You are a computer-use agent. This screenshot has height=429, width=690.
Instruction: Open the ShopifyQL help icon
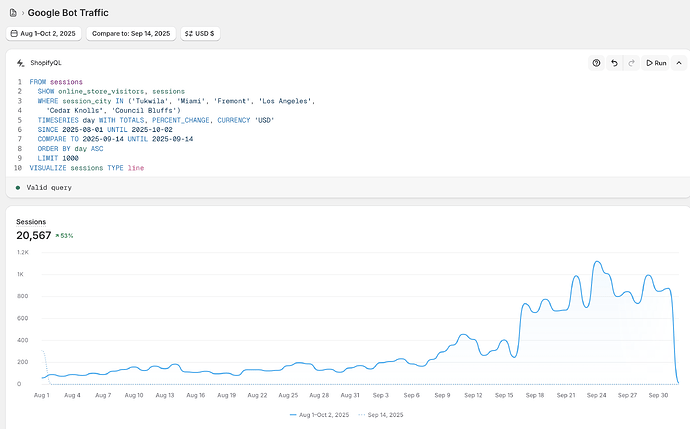596,62
